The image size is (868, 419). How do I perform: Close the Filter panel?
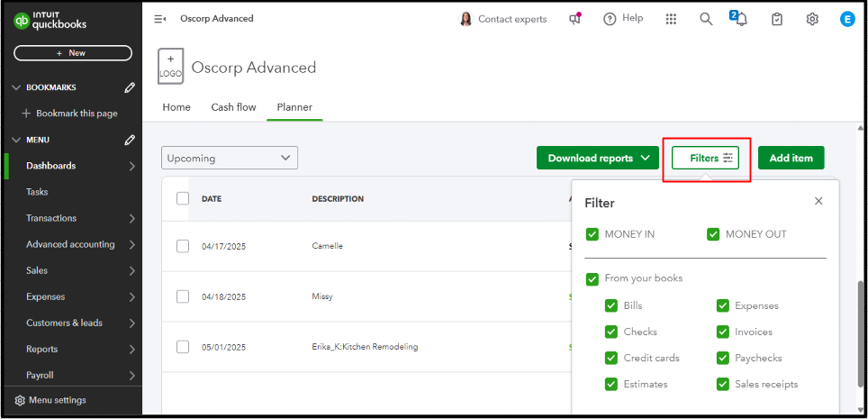[x=818, y=202]
